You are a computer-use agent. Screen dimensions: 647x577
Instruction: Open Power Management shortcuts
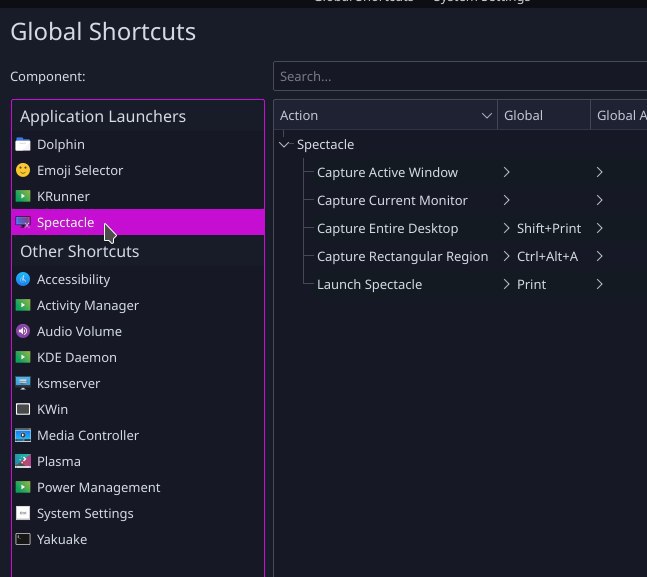coord(138,487)
